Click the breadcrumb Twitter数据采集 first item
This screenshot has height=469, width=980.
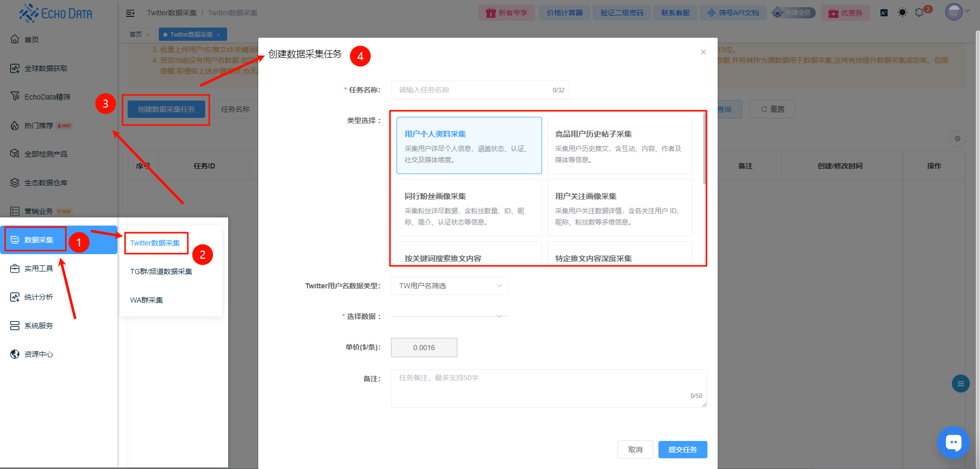point(171,13)
